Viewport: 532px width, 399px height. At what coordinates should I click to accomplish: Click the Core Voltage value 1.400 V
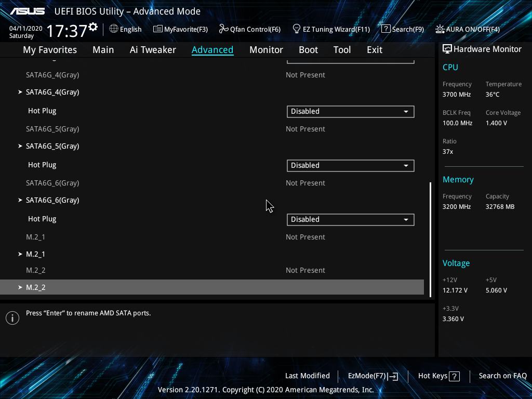tap(496, 123)
